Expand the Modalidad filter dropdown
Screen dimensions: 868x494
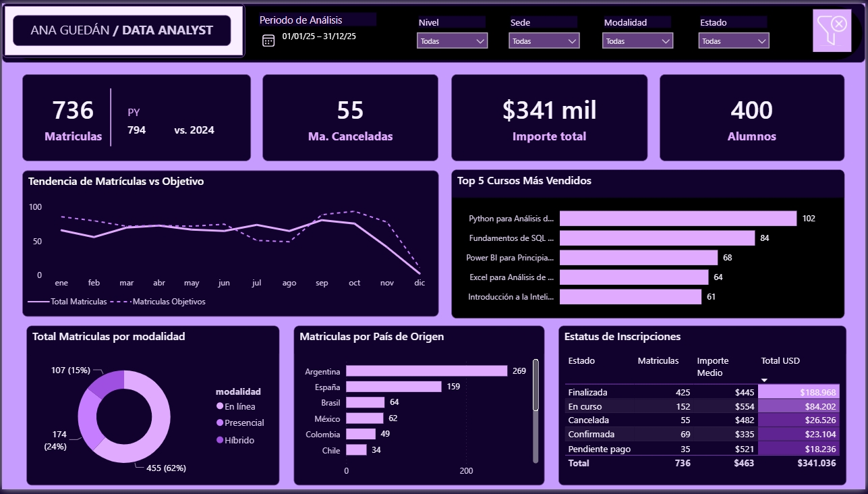[x=637, y=41]
